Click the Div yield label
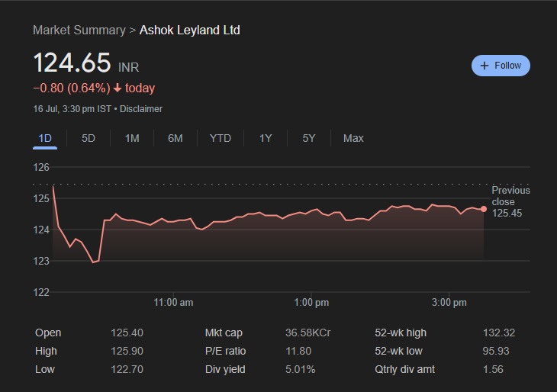Image resolution: width=557 pixels, height=392 pixels. point(225,369)
